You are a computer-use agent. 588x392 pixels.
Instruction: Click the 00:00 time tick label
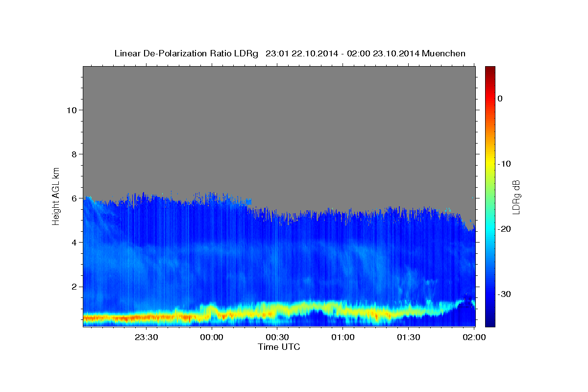coord(212,337)
